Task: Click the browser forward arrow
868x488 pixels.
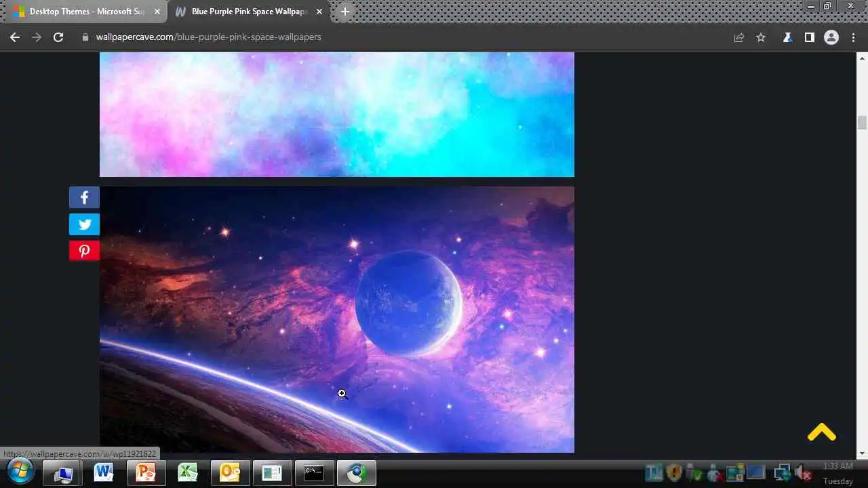Action: (x=37, y=37)
